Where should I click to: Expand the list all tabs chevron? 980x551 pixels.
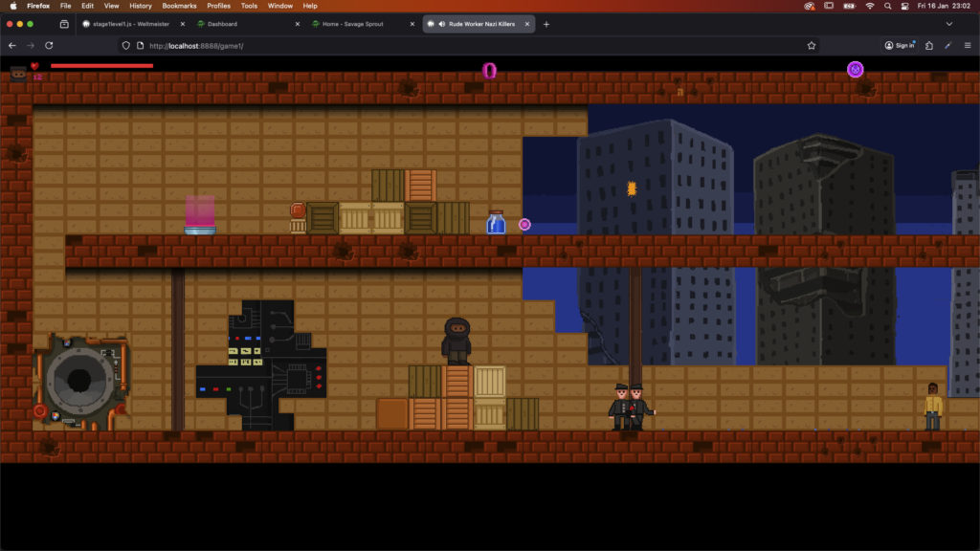[949, 24]
